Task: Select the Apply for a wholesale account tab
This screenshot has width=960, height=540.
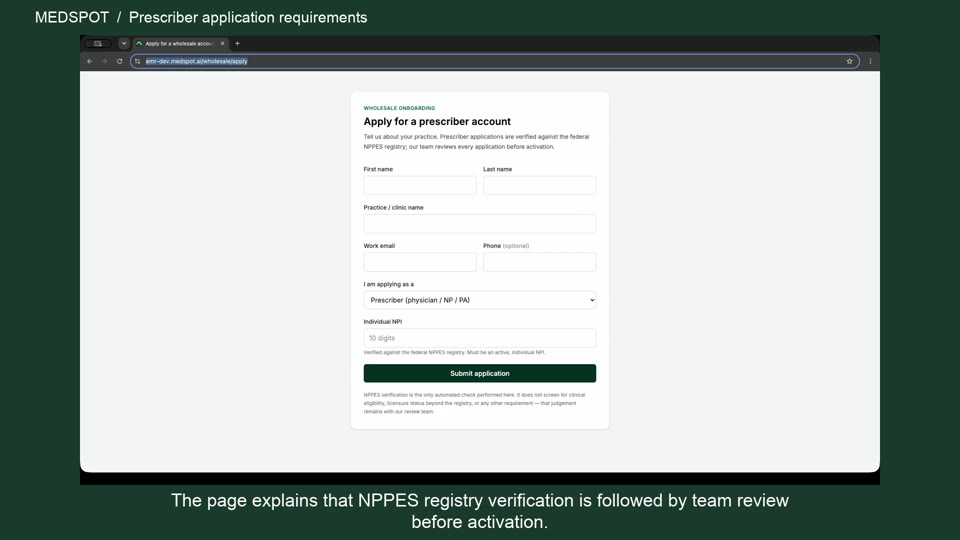Action: [x=180, y=43]
